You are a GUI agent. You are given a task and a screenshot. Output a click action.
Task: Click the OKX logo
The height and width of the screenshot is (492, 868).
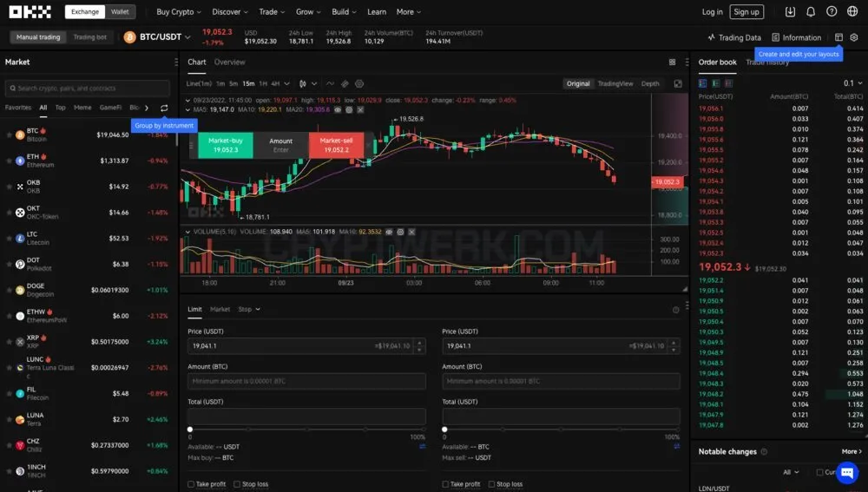[30, 11]
